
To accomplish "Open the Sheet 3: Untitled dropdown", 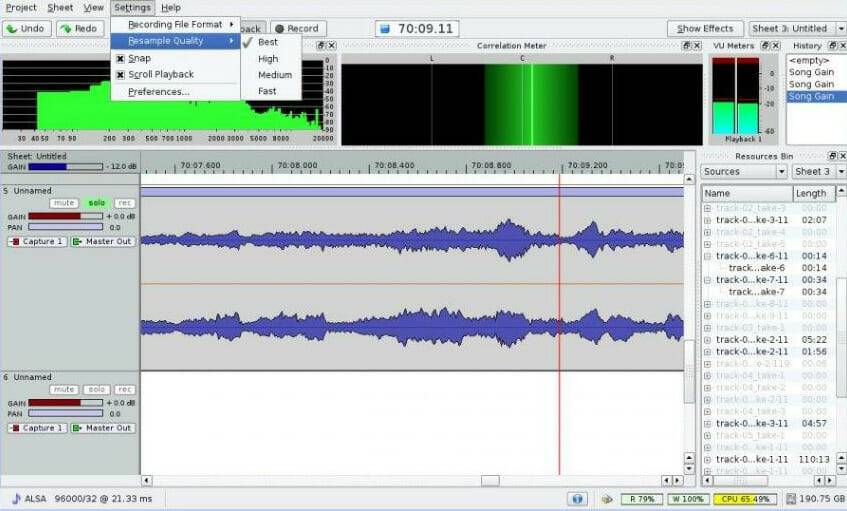I will coord(796,29).
